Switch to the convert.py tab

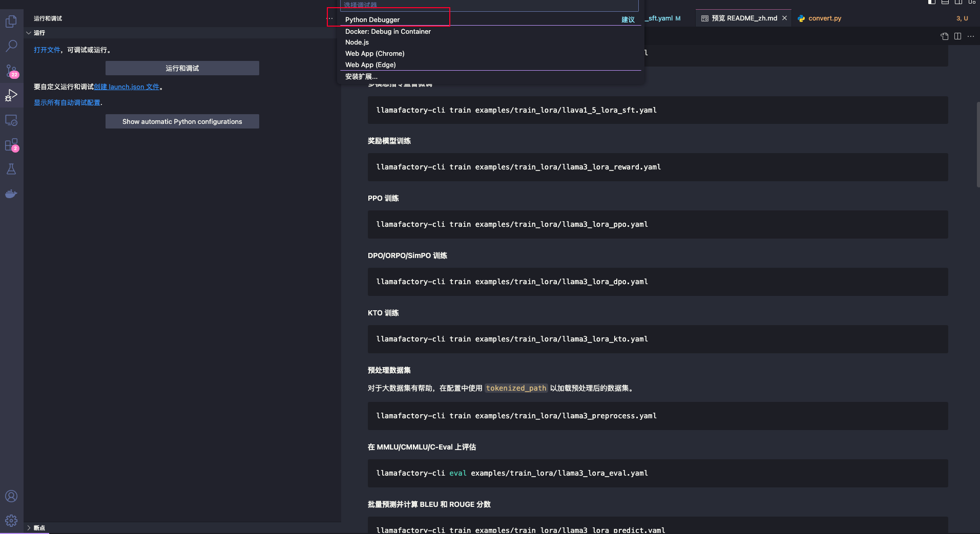[824, 18]
